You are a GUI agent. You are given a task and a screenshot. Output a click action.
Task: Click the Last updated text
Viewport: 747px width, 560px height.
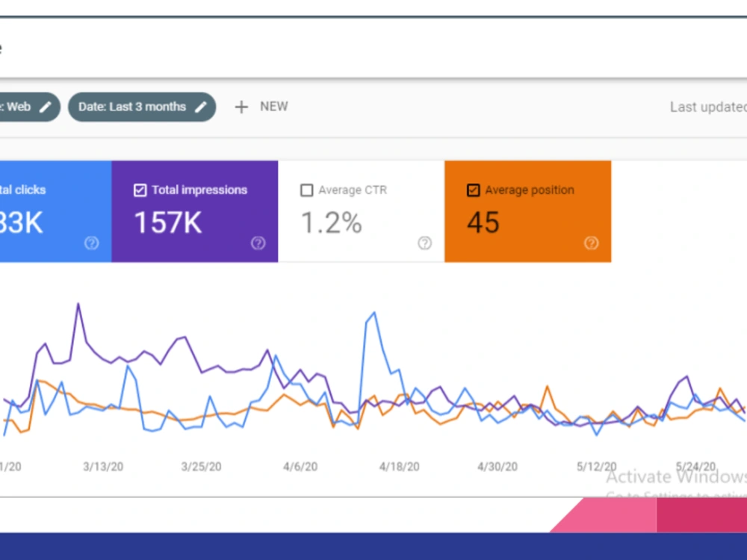pos(708,107)
